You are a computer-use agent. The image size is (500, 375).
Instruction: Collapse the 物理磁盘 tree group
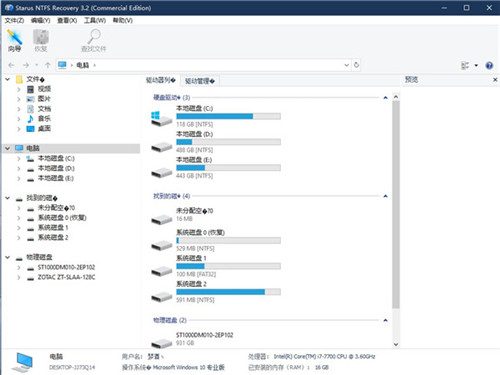7,257
